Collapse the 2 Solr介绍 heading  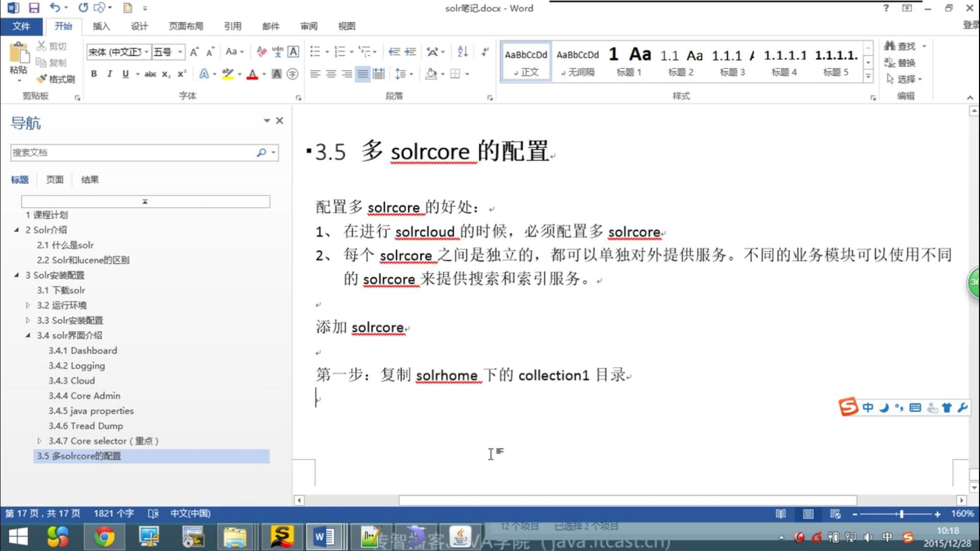point(16,230)
